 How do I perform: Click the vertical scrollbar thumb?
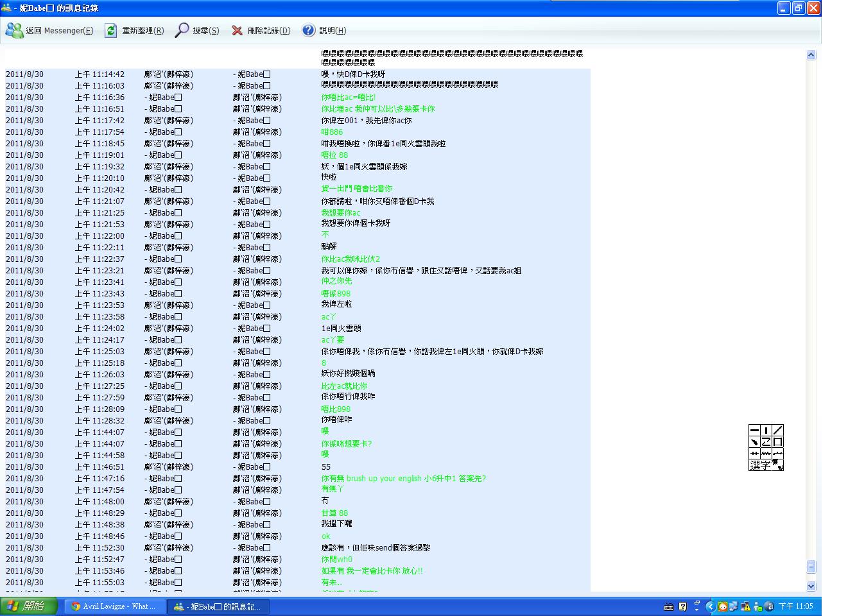(811, 567)
